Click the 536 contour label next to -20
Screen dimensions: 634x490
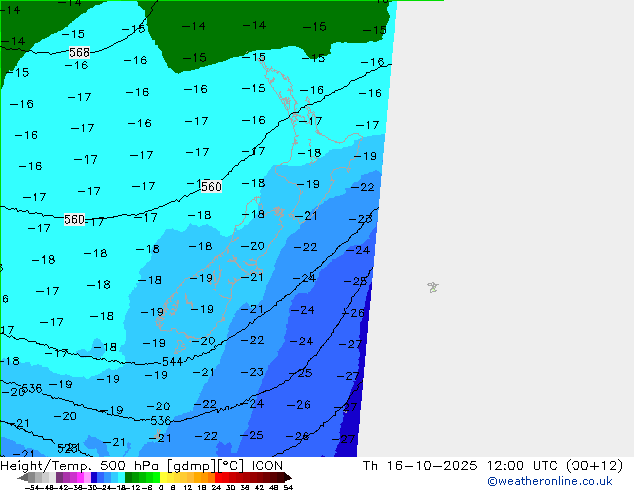click(32, 389)
